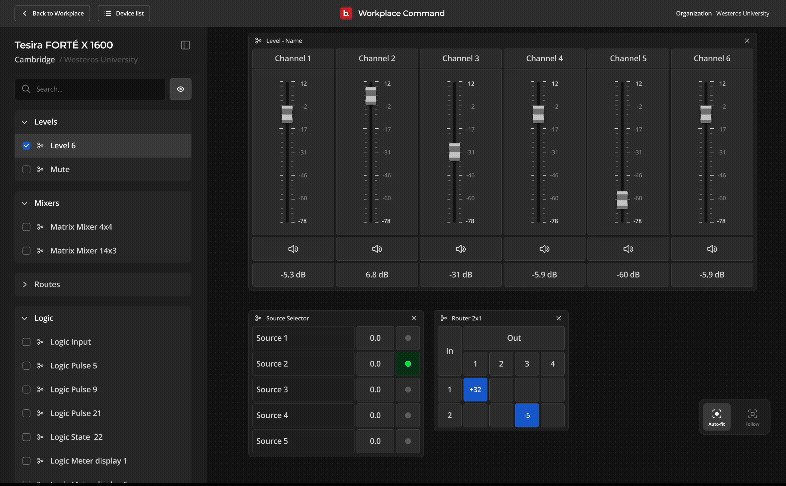This screenshot has height=486, width=786.
Task: Click the Search input field
Action: [x=90, y=89]
